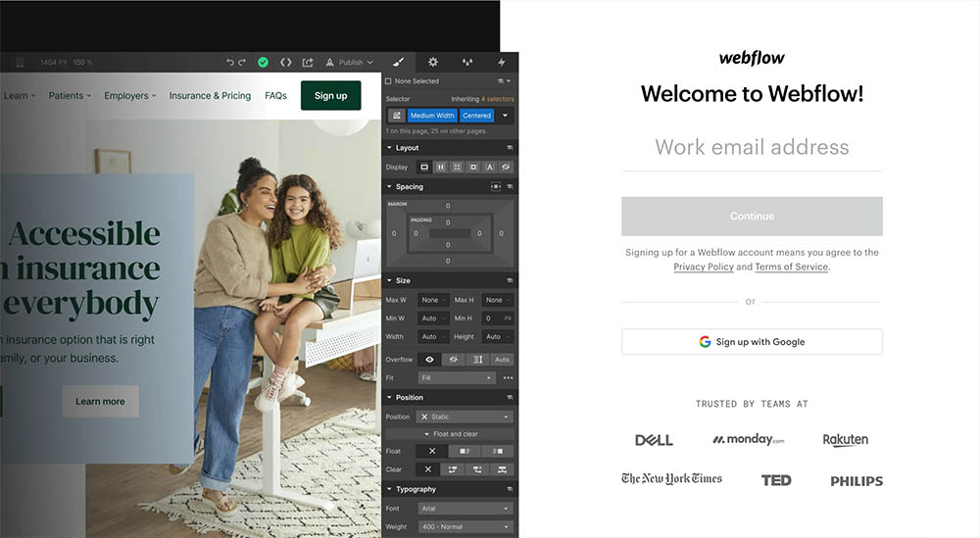The image size is (980, 538).
Task: Open the Fit dropdown showing Fill
Action: click(x=457, y=378)
